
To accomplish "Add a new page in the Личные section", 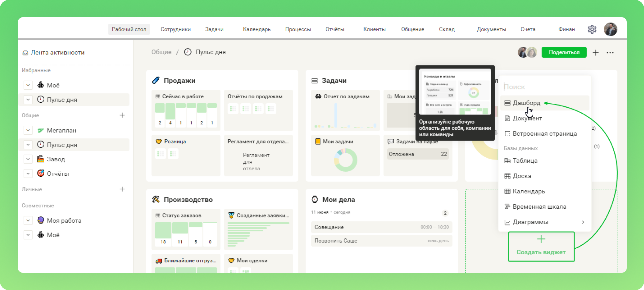I will pyautogui.click(x=122, y=189).
